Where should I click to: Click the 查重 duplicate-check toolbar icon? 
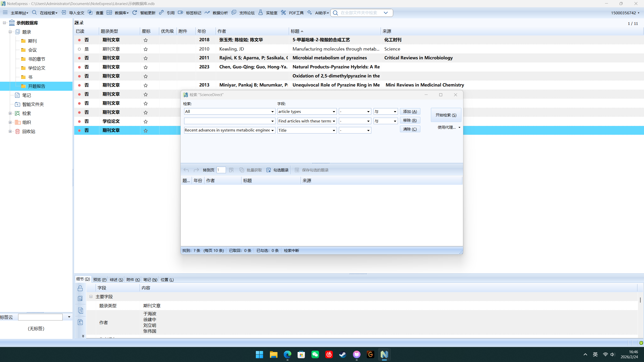[90, 13]
